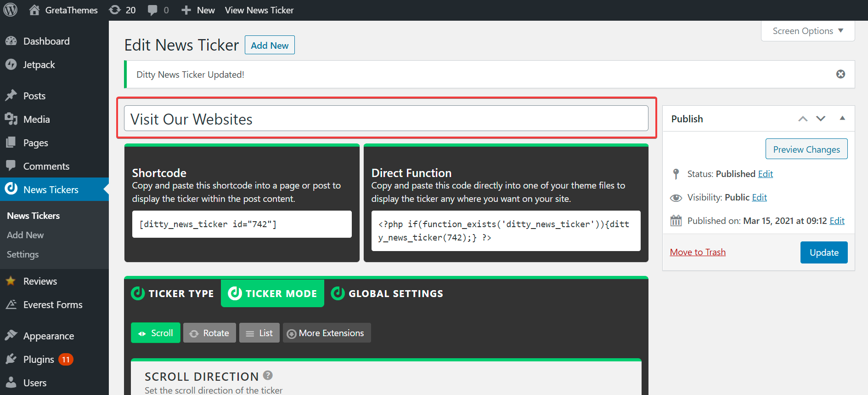The width and height of the screenshot is (868, 395).
Task: Open More Extensions option
Action: coord(327,333)
